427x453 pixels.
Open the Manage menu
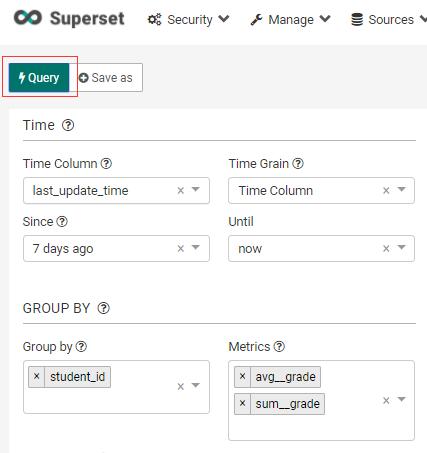[x=291, y=20]
